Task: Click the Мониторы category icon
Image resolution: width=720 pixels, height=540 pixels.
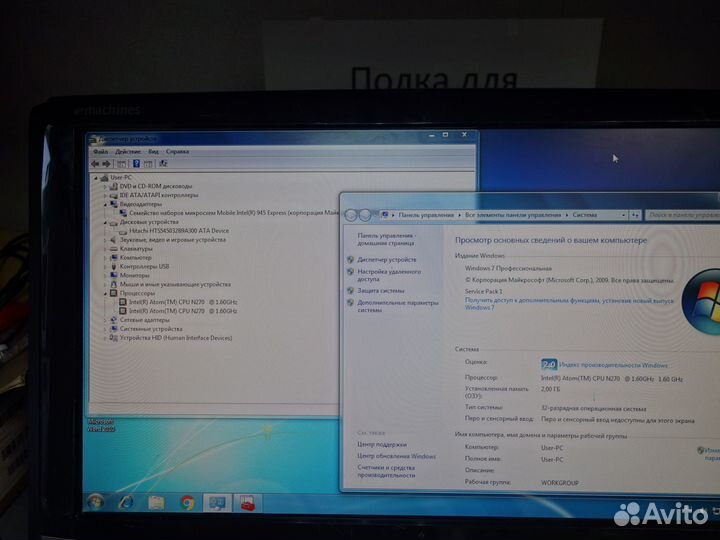Action: click(113, 276)
